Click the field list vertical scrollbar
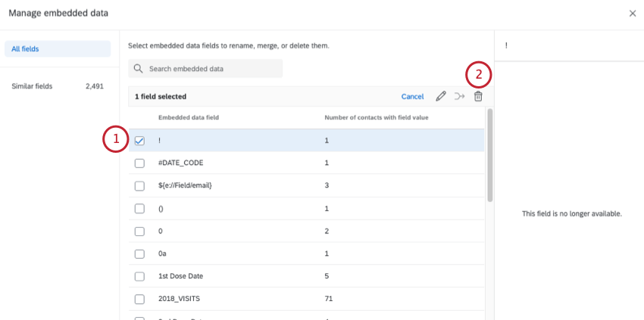 point(489,155)
